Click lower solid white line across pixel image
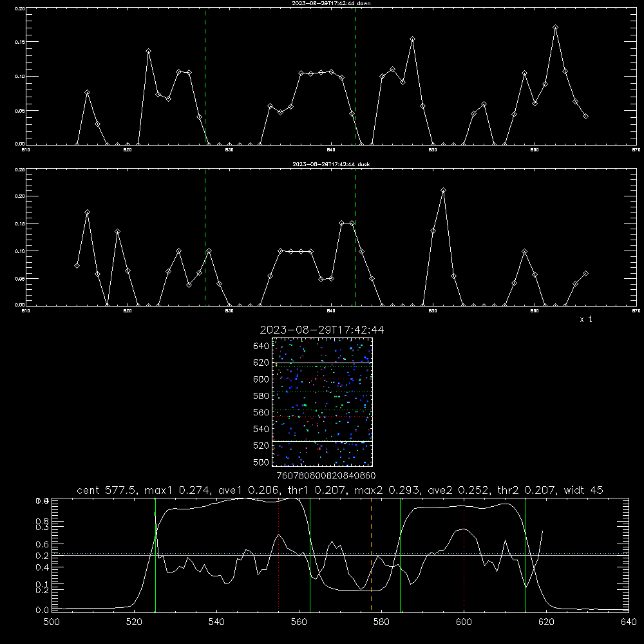This screenshot has width=644, height=644. [x=323, y=441]
